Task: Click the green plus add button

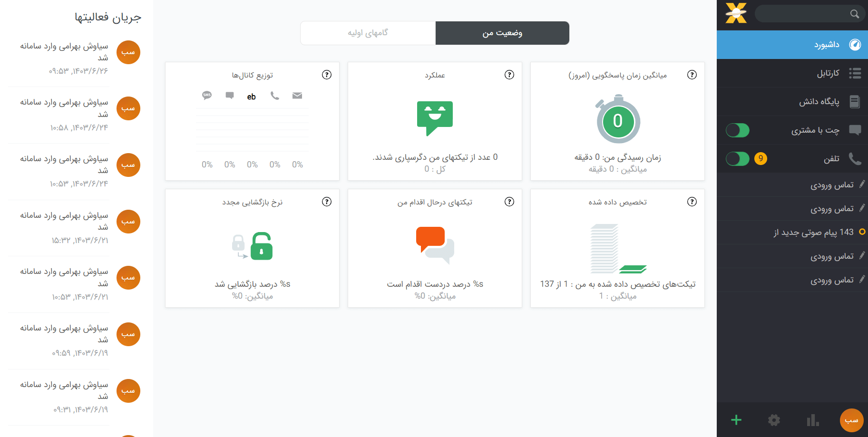Action: coord(736,420)
